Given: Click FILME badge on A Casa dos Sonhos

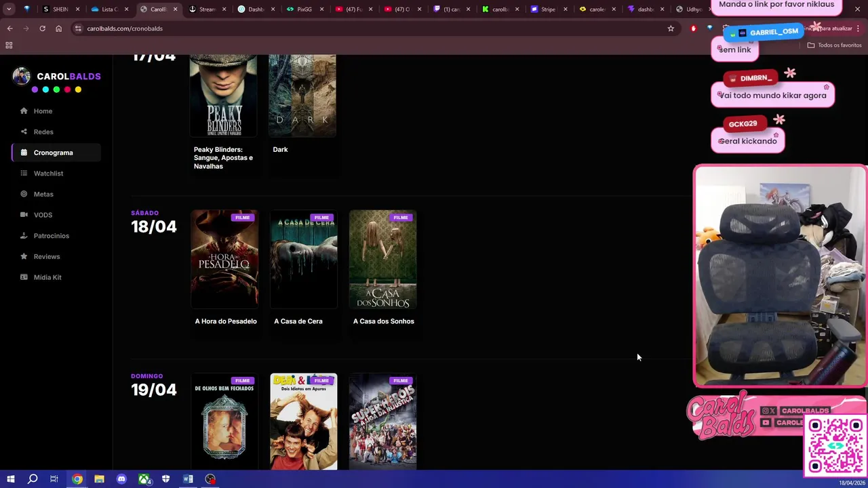Looking at the screenshot, I should (401, 218).
